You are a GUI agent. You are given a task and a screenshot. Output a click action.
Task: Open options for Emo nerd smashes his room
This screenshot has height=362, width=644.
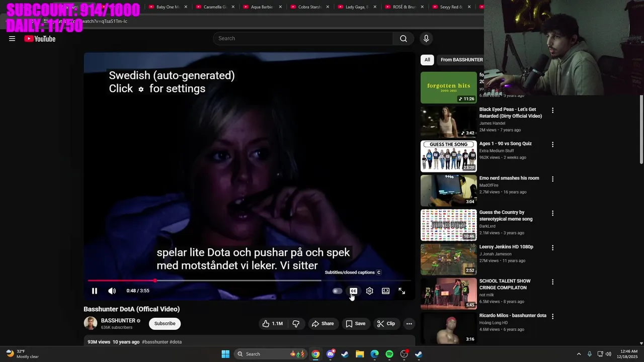coord(552,179)
